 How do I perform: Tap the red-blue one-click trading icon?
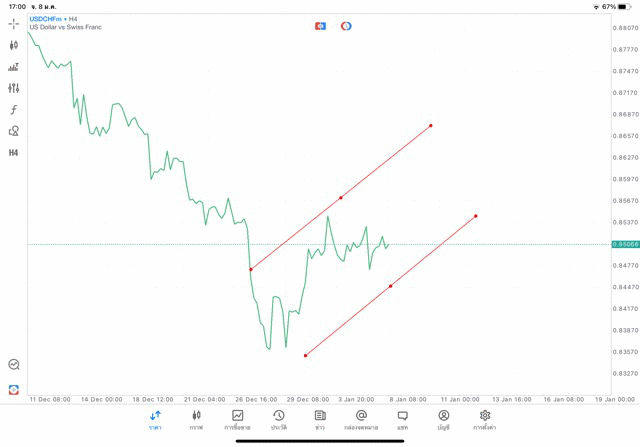click(x=320, y=25)
